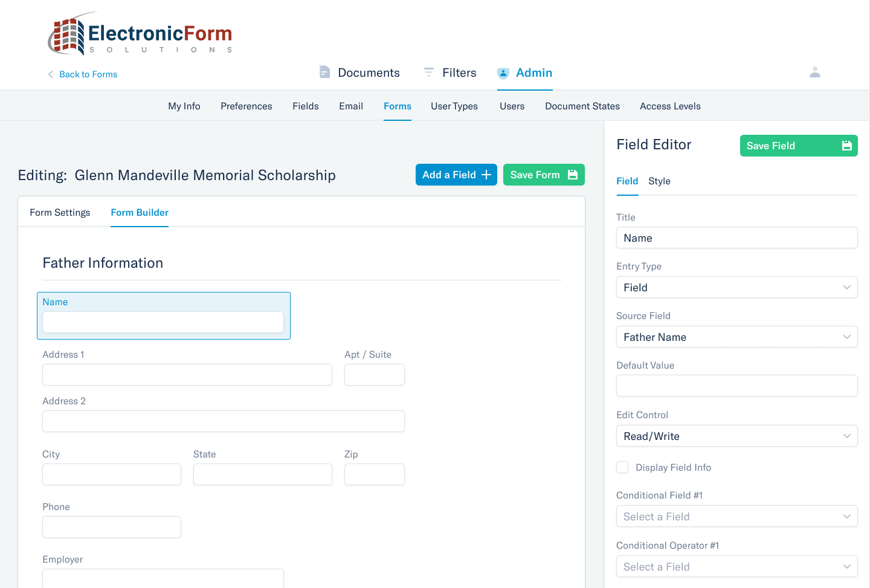Follow the Back to Forms link
The image size is (870, 588).
88,74
